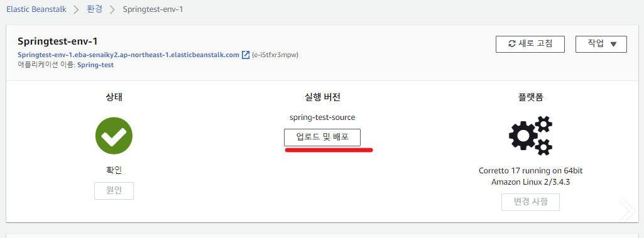The width and height of the screenshot is (644, 238).
Task: Click the 변경 사항 platform button
Action: (x=530, y=202)
